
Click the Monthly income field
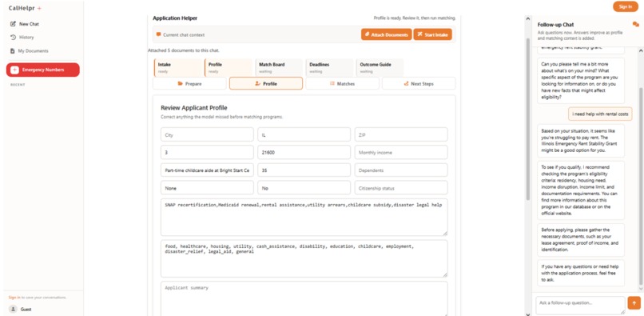coord(401,152)
